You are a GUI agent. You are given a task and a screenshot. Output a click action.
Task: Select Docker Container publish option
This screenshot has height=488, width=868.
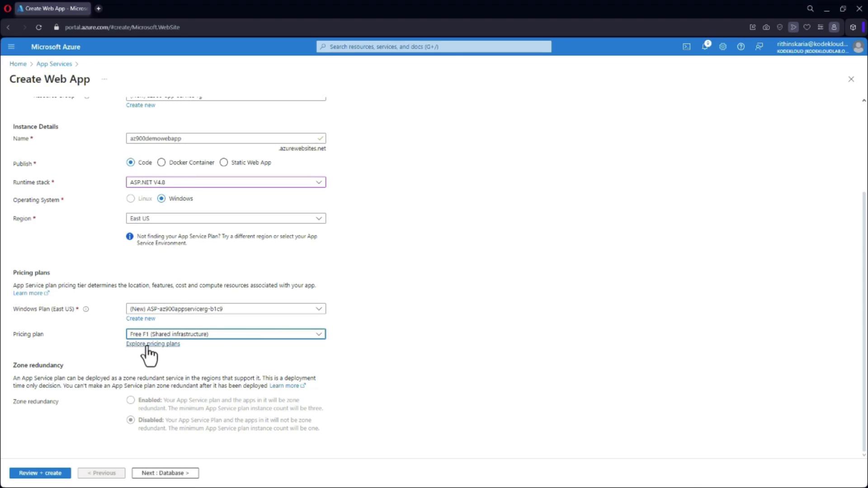[161, 162]
